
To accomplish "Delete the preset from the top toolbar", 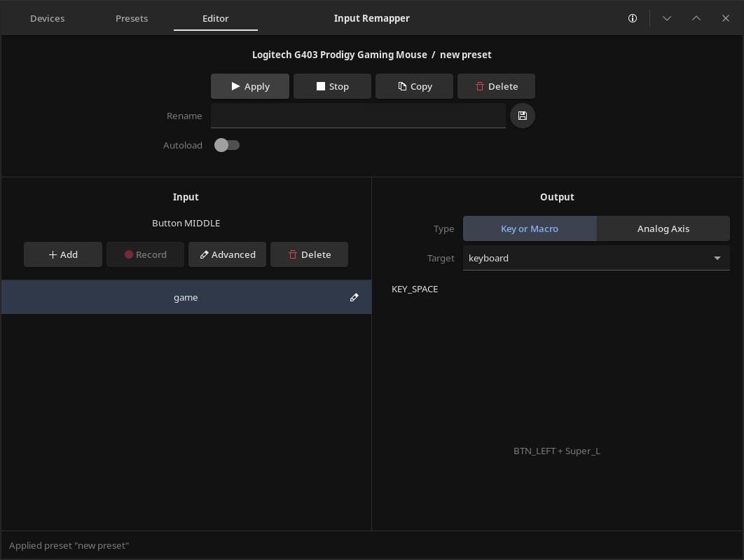I will 496,86.
